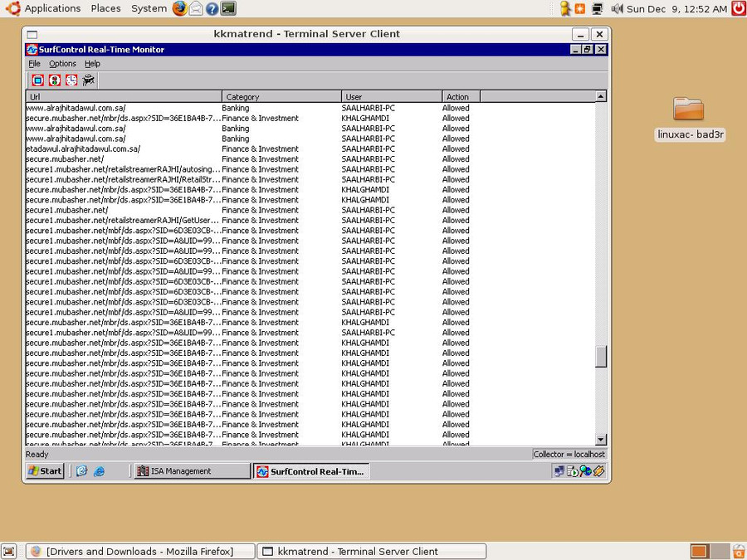Click the spy figure toolbar icon
747x560 pixels.
coord(89,80)
